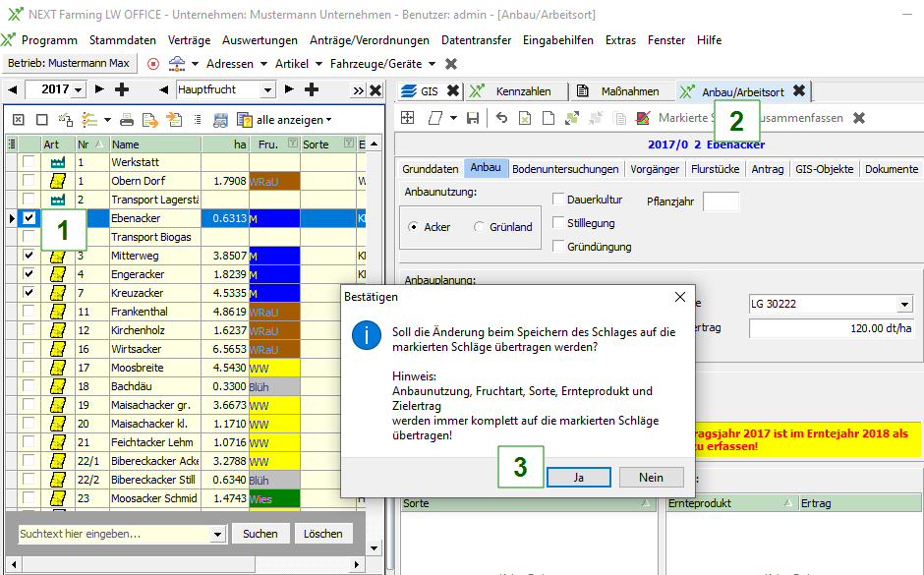Enable the Dauerkultur checkbox
This screenshot has height=575, width=924.
point(559,200)
